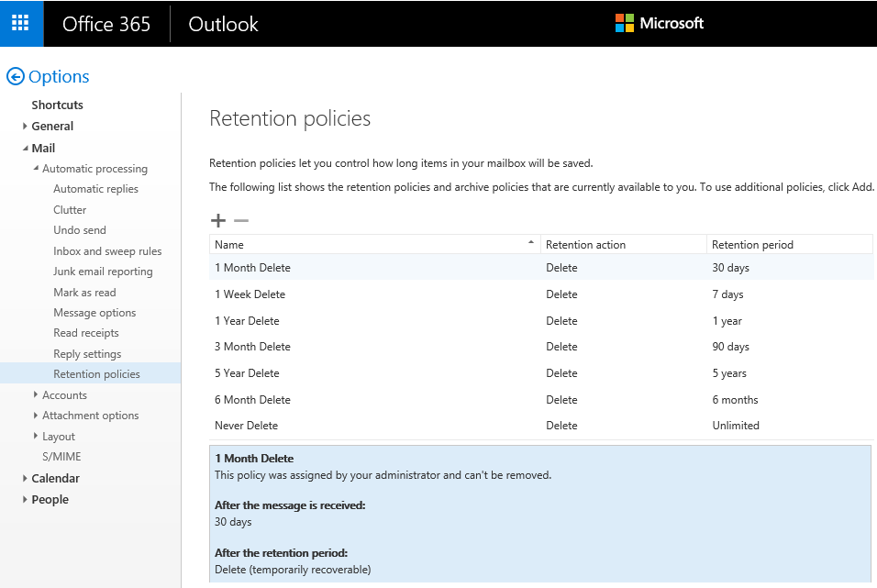Add a new retention policy with plus icon
Screen dimensions: 877x588
pyautogui.click(x=218, y=220)
